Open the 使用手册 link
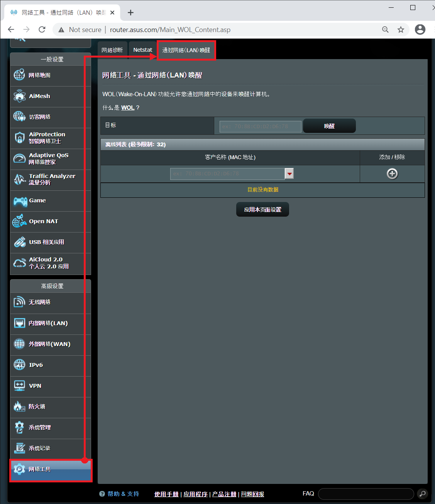Image resolution: width=435 pixels, height=504 pixels. coord(166,494)
